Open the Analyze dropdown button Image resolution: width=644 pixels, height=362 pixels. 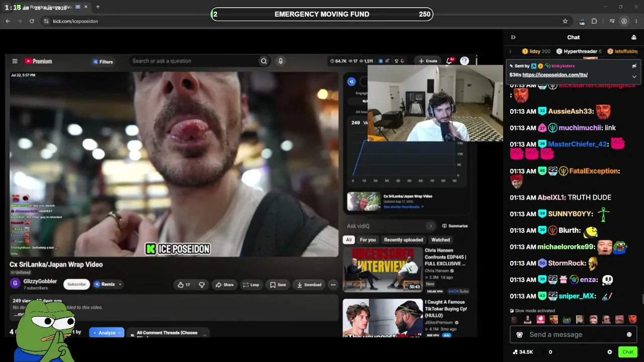[x=107, y=333]
